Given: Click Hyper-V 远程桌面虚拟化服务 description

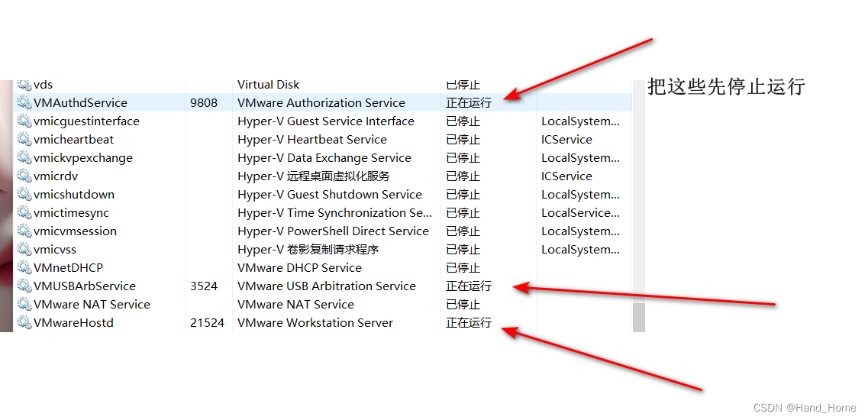Looking at the screenshot, I should pos(314,176).
